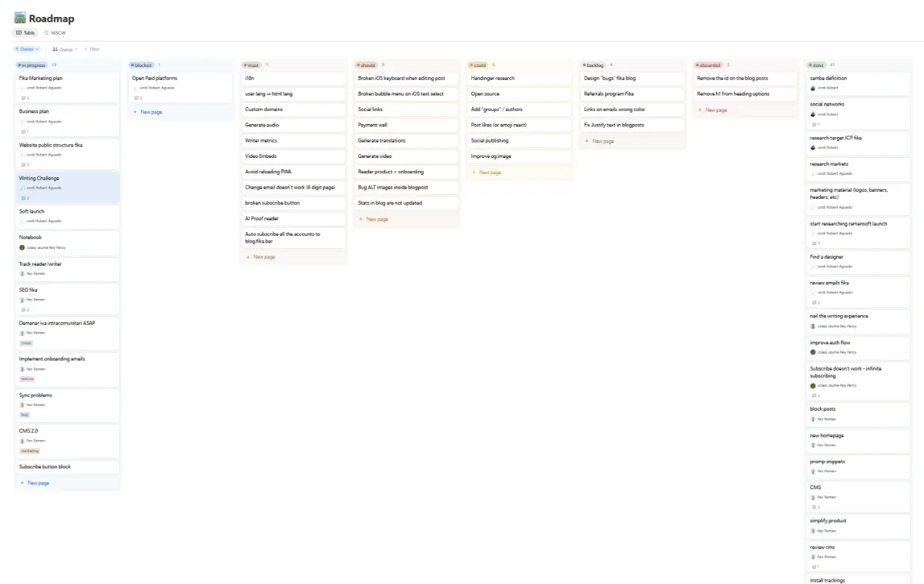924x584 pixels.
Task: Click comment icon on Business plan card
Action: click(x=22, y=131)
